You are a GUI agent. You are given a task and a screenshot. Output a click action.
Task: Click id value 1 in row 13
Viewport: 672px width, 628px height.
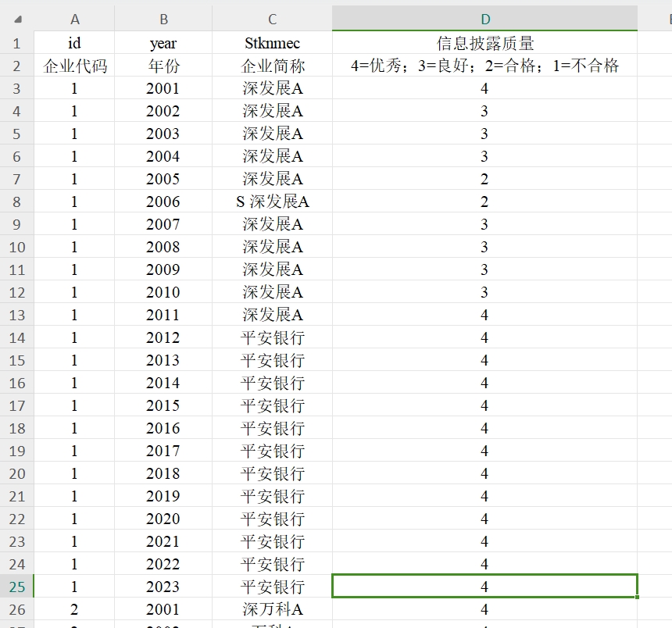(x=74, y=315)
